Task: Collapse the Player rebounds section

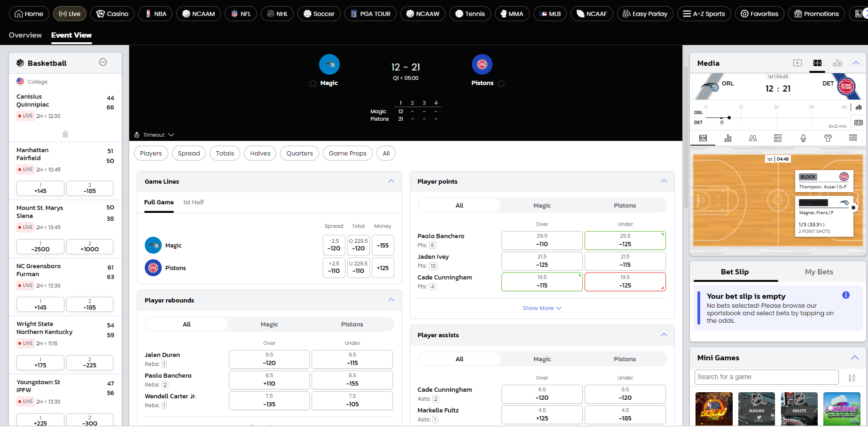Action: [x=391, y=300]
